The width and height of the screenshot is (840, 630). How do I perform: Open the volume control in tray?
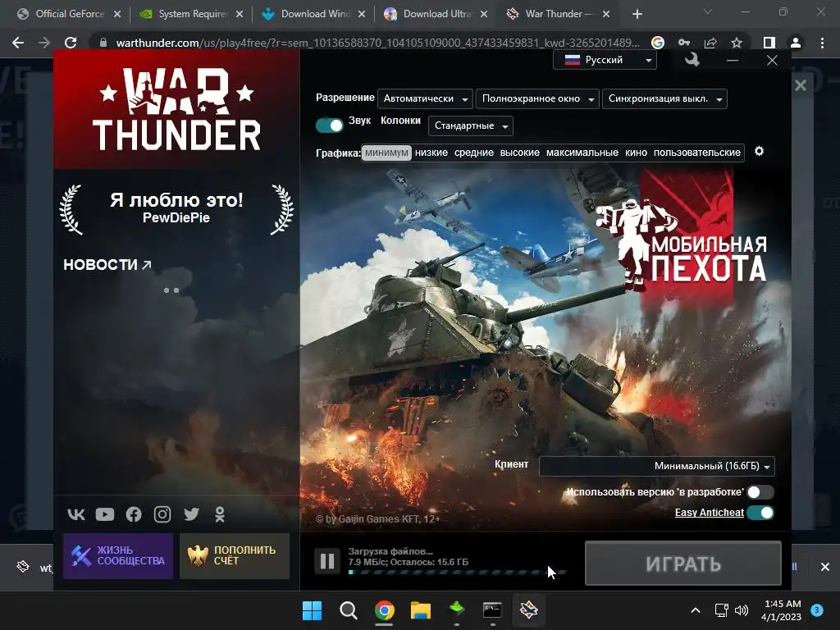(x=742, y=610)
